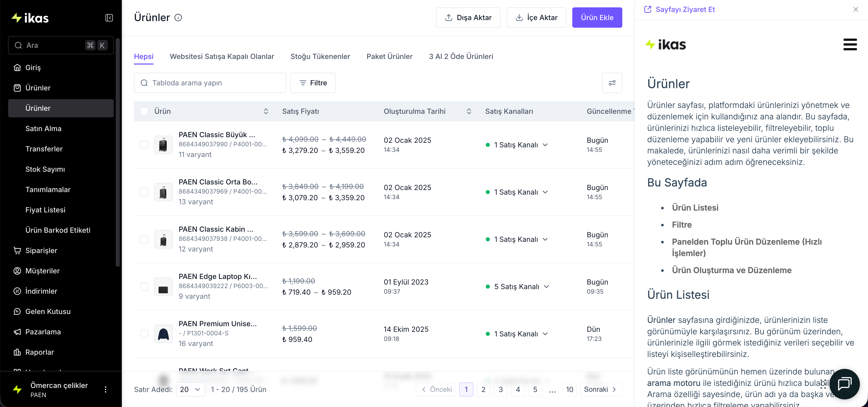
Task: Open the column settings icon above the table
Action: [x=612, y=83]
